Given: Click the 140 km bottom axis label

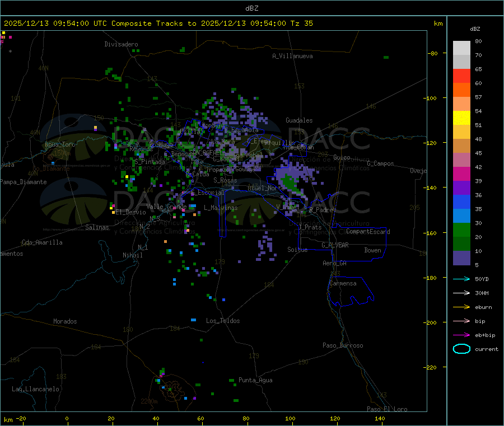Looking at the screenshot, I should click(380, 419).
